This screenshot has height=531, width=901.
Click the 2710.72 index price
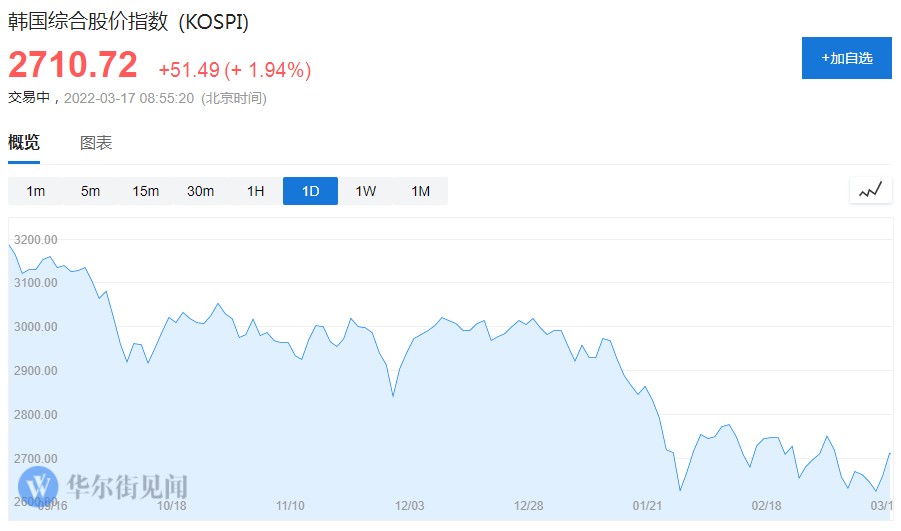(x=73, y=66)
